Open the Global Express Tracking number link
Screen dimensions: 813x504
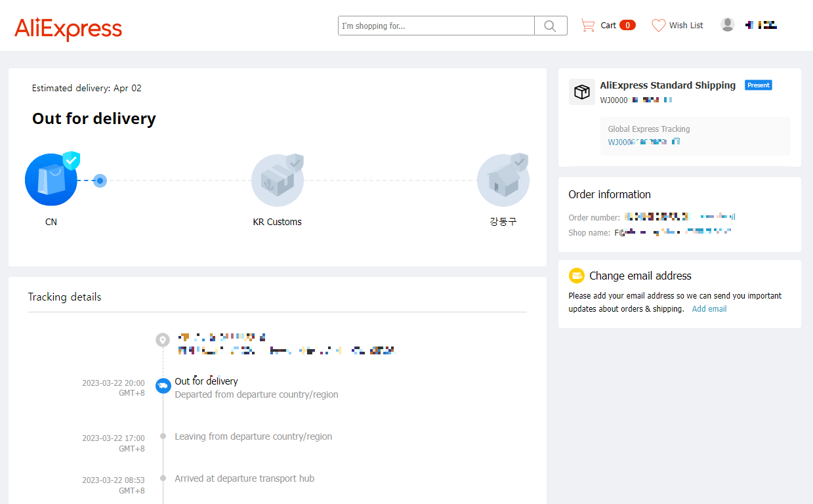click(644, 142)
